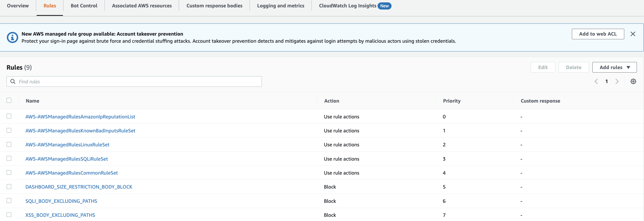Click the Rules (9) heading
644x221 pixels.
(x=19, y=68)
